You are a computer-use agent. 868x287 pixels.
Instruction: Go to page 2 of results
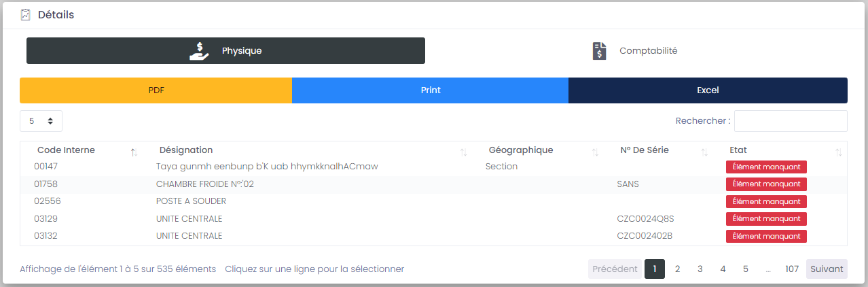677,269
